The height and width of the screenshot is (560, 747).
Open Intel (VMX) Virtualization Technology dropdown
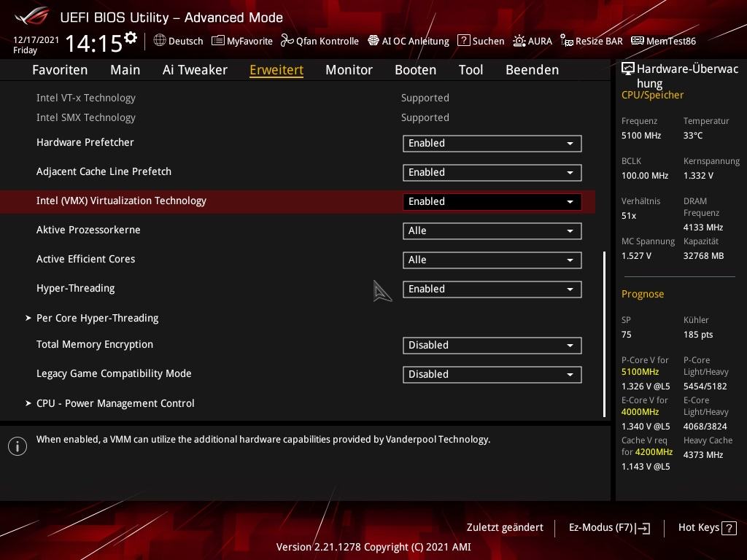click(x=492, y=201)
